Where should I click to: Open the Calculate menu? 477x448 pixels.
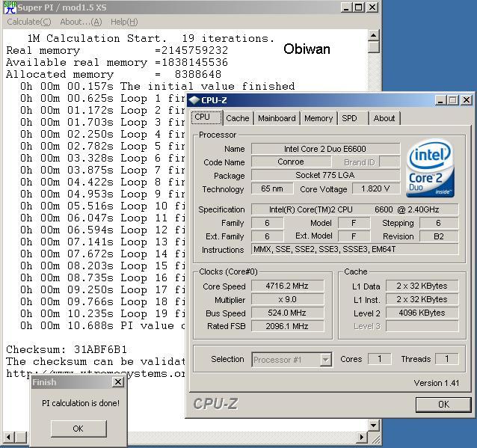click(28, 22)
